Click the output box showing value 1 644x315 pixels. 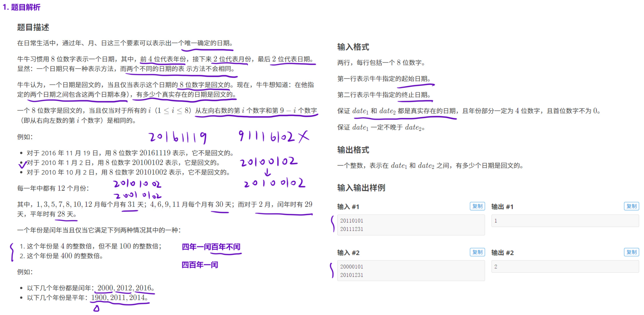[x=565, y=221]
